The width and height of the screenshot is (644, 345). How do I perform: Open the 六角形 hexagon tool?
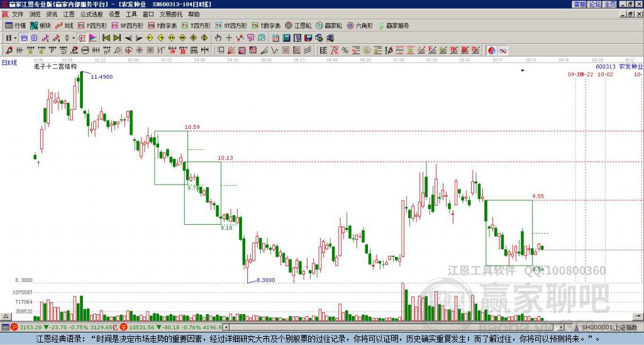pyautogui.click(x=360, y=25)
